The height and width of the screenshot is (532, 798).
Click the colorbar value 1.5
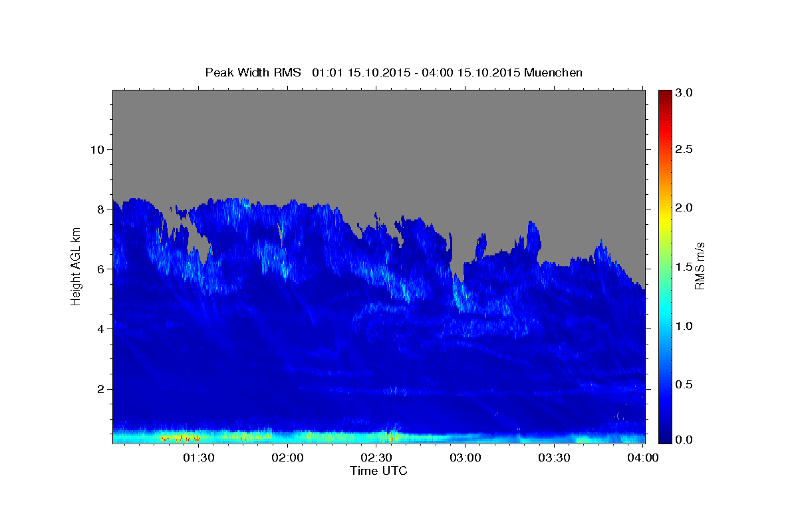pyautogui.click(x=684, y=267)
